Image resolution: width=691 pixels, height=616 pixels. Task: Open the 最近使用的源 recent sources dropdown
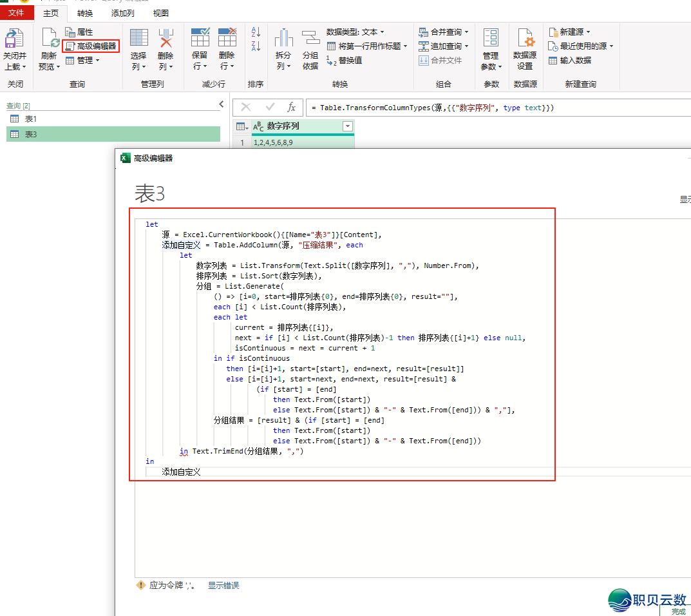coord(581,46)
